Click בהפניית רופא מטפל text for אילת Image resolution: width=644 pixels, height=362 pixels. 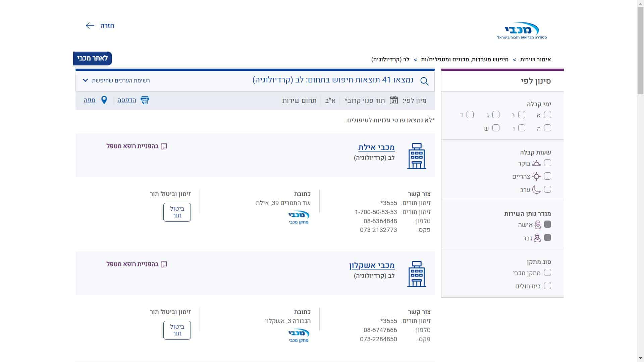pyautogui.click(x=132, y=146)
